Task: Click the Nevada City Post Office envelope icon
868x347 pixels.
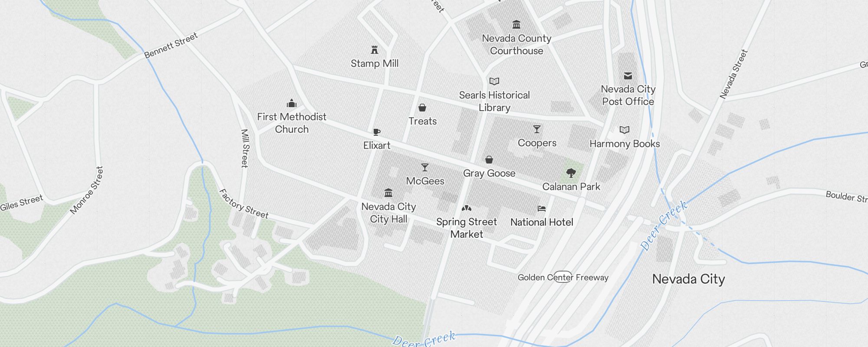Action: point(628,76)
